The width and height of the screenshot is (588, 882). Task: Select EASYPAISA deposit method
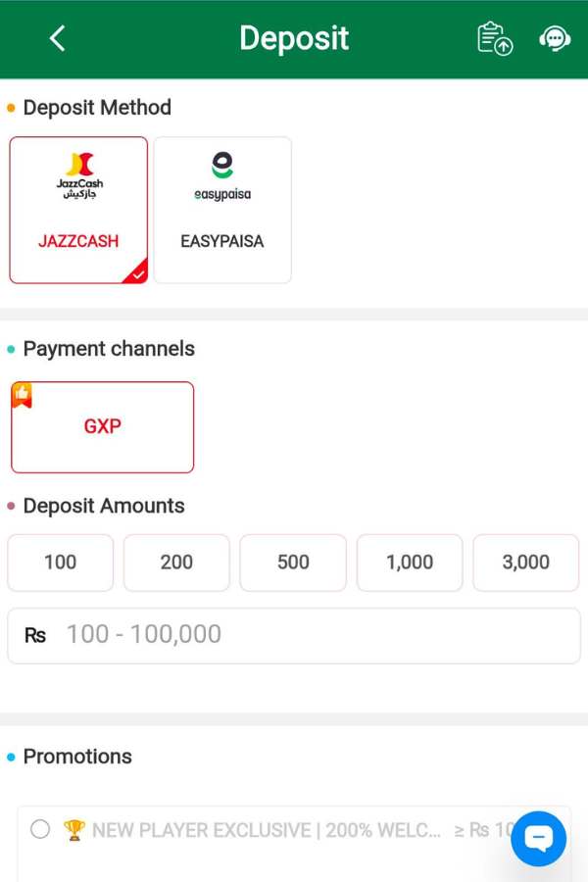click(x=222, y=210)
